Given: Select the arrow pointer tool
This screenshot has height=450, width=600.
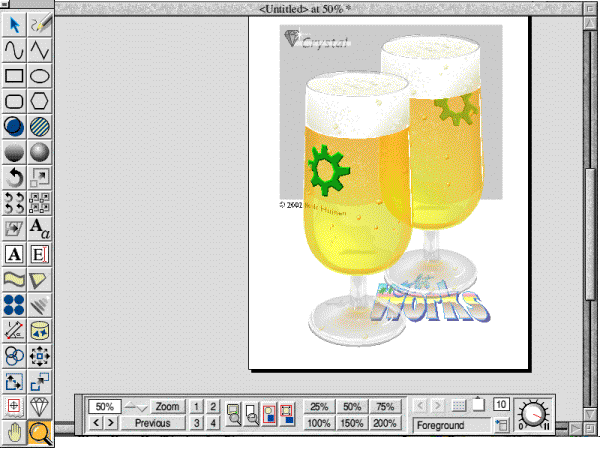Looking at the screenshot, I should click(14, 23).
